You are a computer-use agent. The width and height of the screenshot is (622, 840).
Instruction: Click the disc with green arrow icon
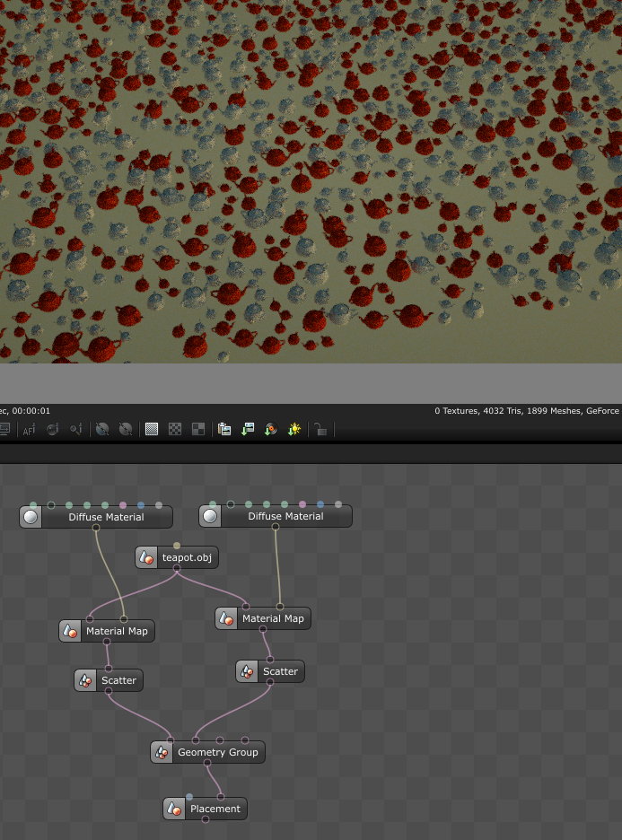pos(272,429)
